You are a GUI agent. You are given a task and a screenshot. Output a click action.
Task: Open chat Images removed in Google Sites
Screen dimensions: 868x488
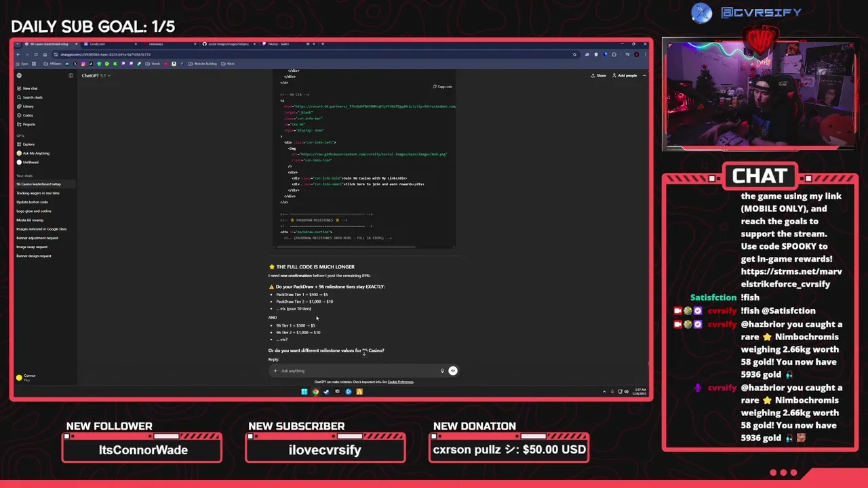tap(41, 228)
